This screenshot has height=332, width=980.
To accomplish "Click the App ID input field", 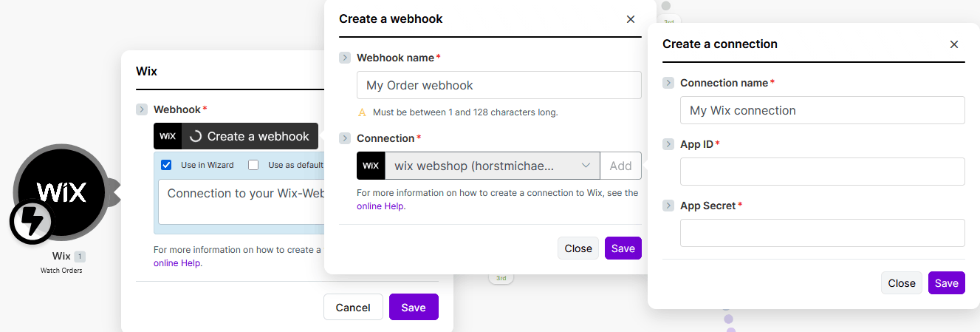I will (823, 172).
